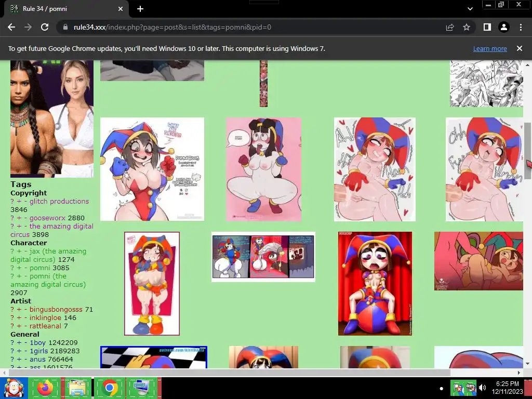Image resolution: width=532 pixels, height=399 pixels.
Task: Click the - link beside 1boy
Action: [25, 343]
